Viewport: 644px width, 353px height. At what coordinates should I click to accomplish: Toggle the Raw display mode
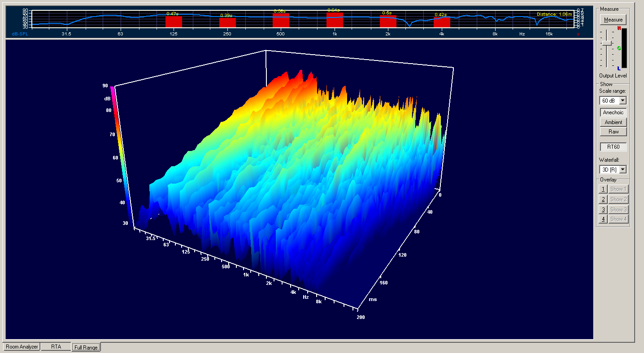pyautogui.click(x=613, y=131)
